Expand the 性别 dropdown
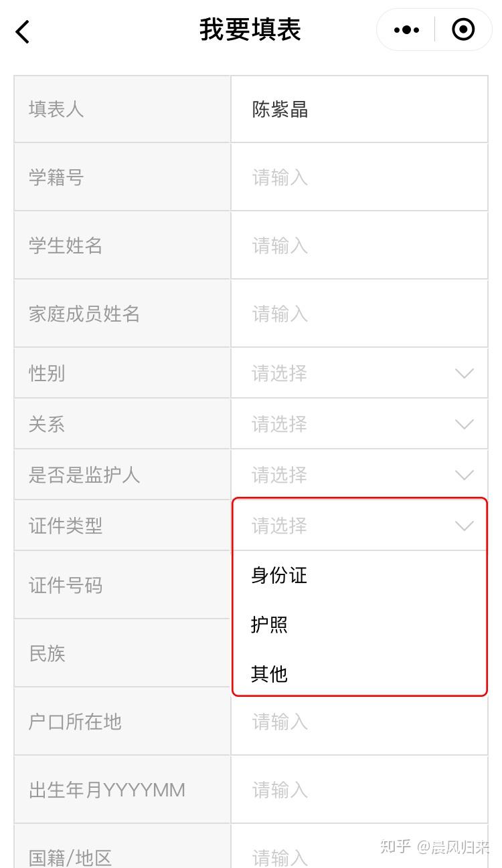The width and height of the screenshot is (502, 868). pyautogui.click(x=359, y=373)
